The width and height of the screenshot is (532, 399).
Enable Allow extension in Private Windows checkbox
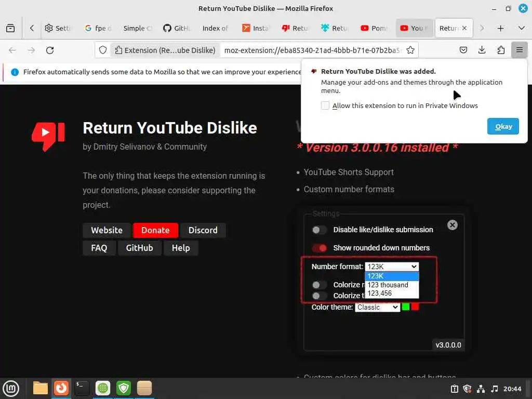coord(325,105)
